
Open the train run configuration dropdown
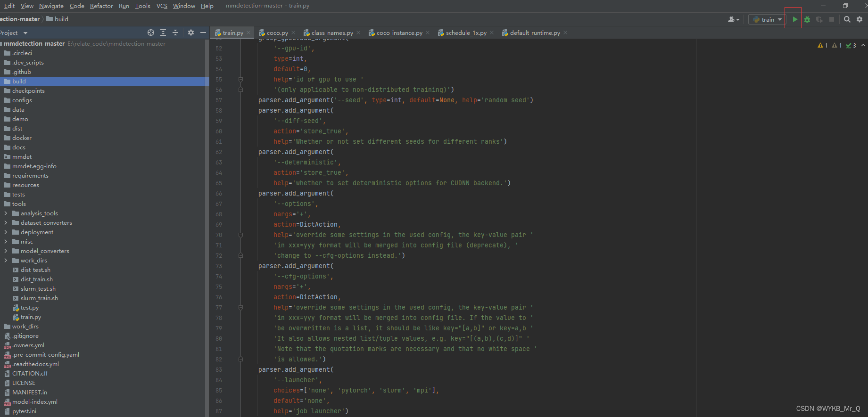[x=767, y=19]
